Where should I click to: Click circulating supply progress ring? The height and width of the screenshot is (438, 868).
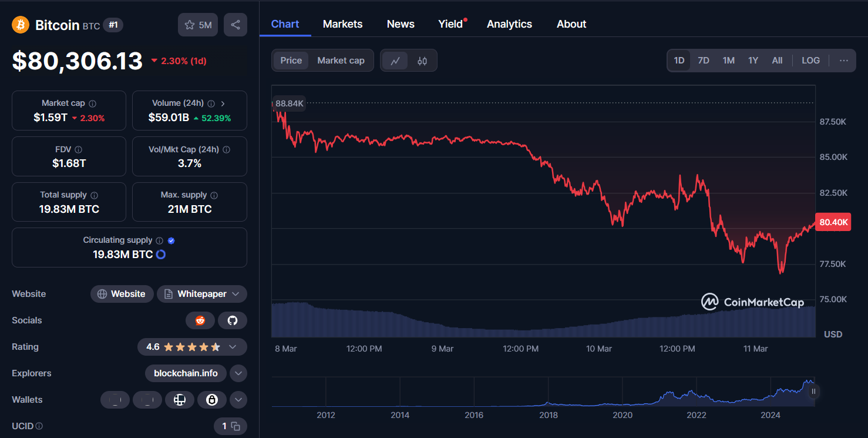160,255
